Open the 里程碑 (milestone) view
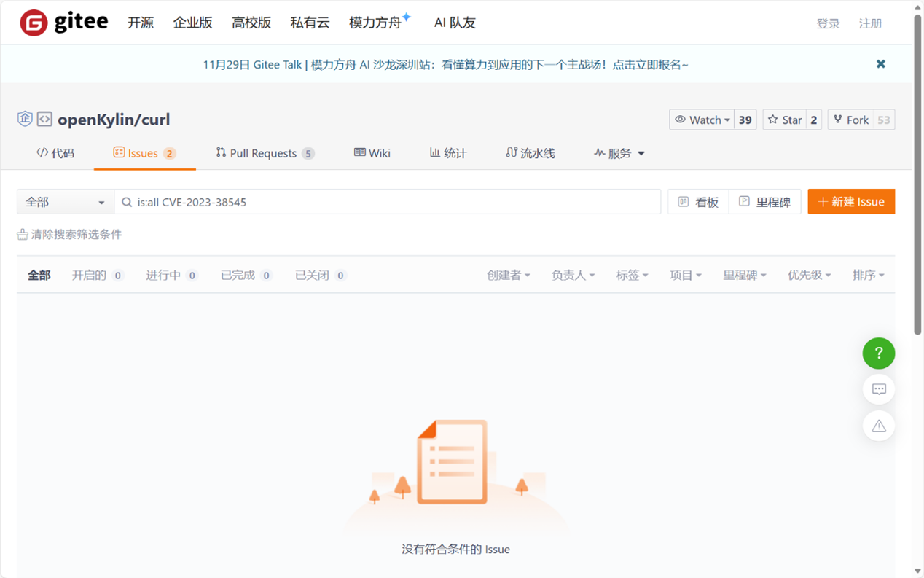This screenshot has width=924, height=578. 765,201
